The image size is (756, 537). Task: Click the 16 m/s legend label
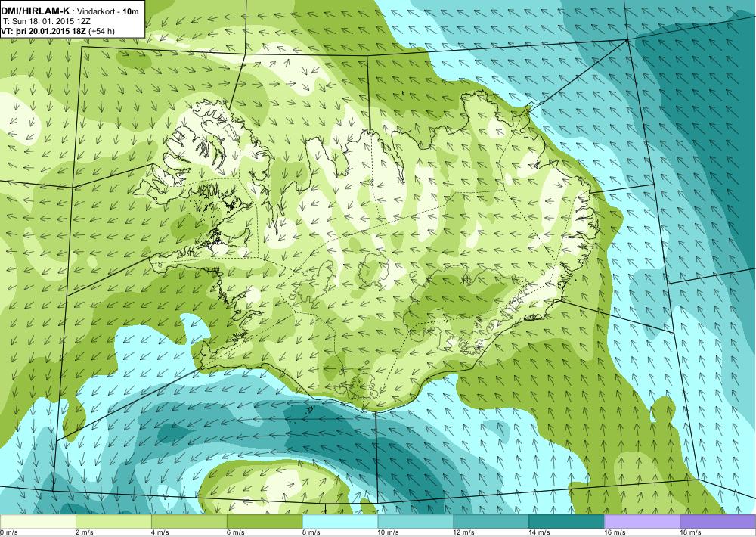click(615, 532)
